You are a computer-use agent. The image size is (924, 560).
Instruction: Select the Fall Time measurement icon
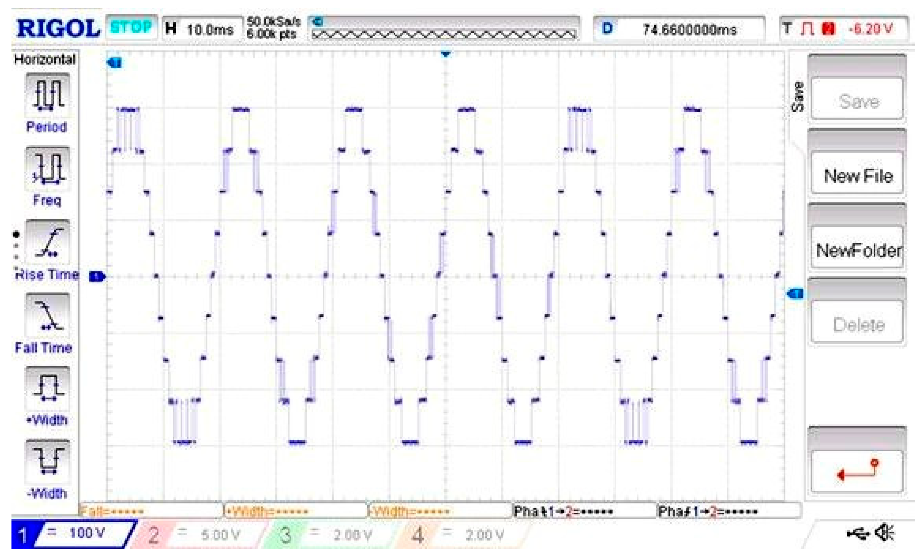click(48, 315)
